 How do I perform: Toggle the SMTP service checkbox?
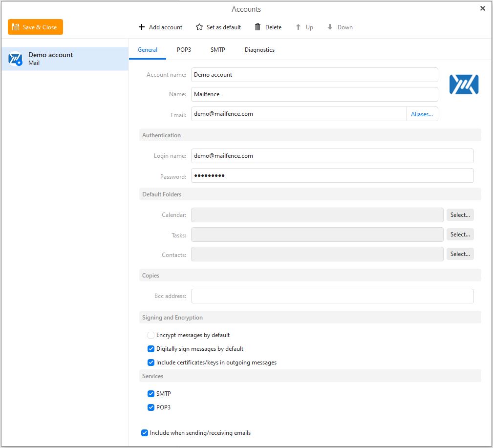[151, 394]
